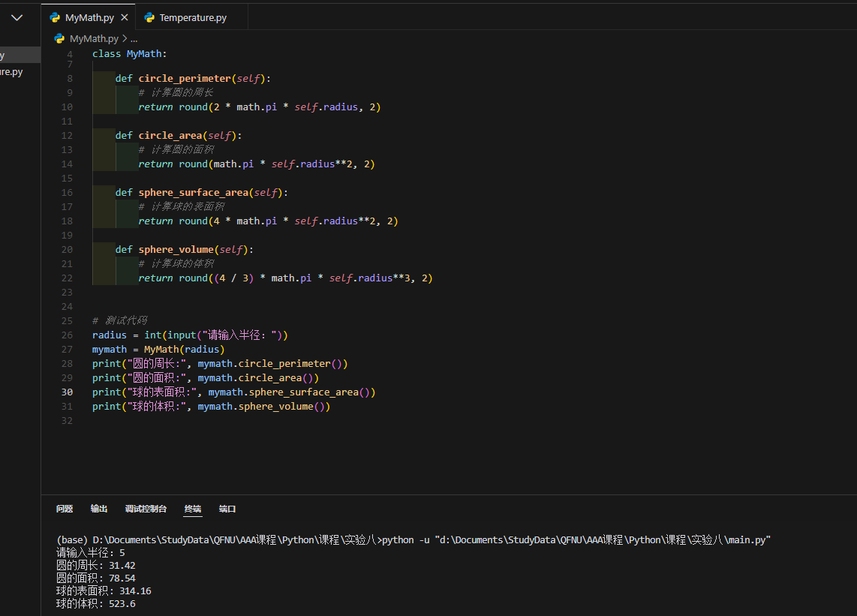This screenshot has width=857, height=616.
Task: Click the 'mymath = MyMath(radius)' line
Action: tap(158, 350)
